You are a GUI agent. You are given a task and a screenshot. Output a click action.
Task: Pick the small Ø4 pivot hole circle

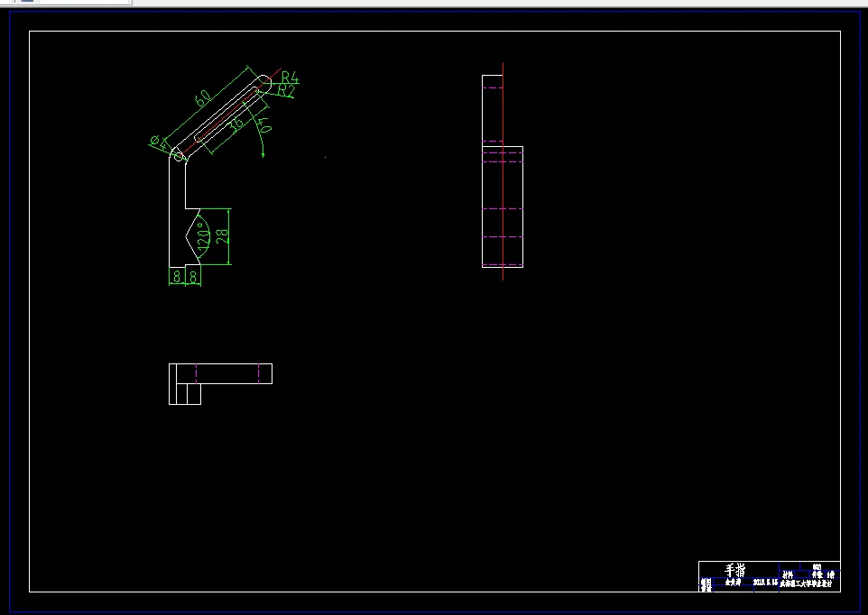click(179, 157)
